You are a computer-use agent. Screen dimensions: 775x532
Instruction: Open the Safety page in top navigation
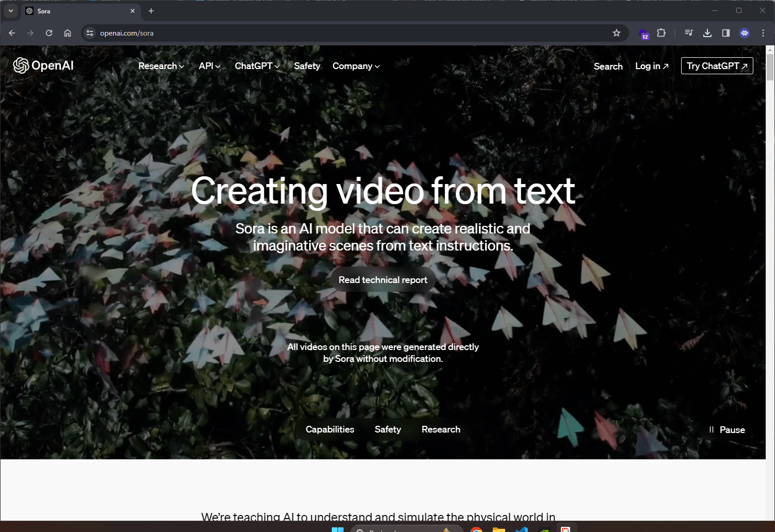click(307, 66)
